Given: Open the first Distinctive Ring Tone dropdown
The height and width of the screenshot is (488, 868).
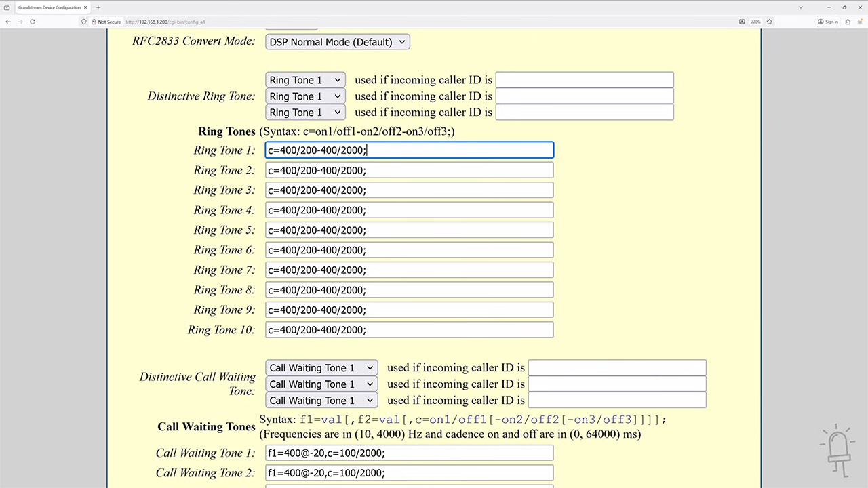Looking at the screenshot, I should (x=304, y=79).
